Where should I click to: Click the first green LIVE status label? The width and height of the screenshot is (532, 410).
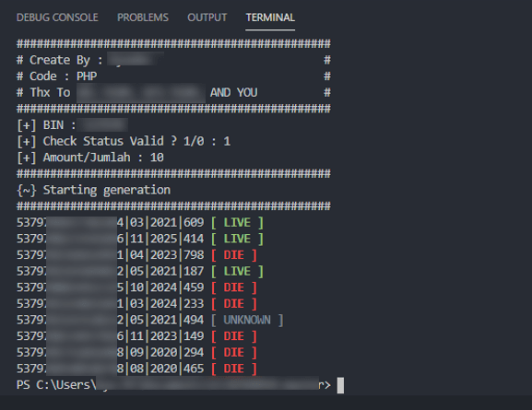pyautogui.click(x=237, y=222)
